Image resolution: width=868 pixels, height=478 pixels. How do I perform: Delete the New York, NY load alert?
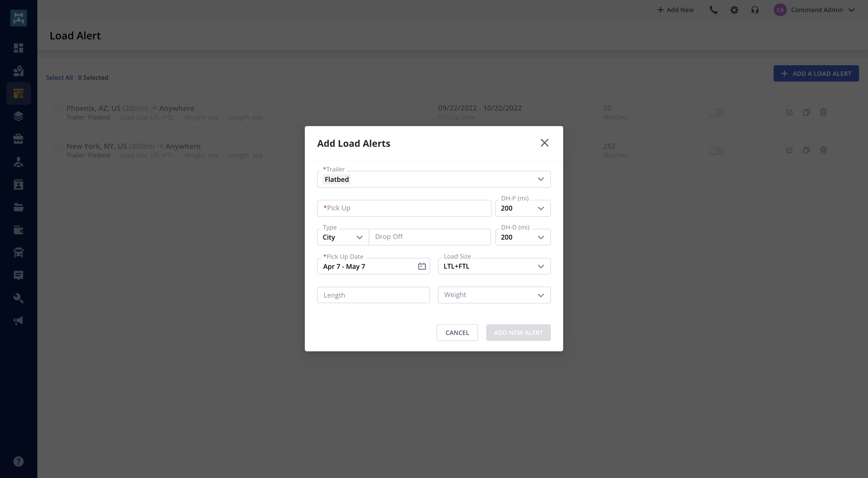823,150
